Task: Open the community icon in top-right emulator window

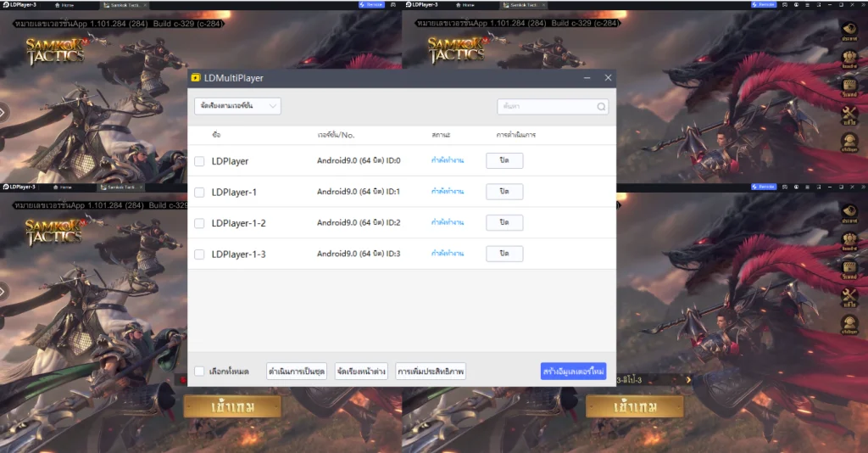Action: [849, 57]
